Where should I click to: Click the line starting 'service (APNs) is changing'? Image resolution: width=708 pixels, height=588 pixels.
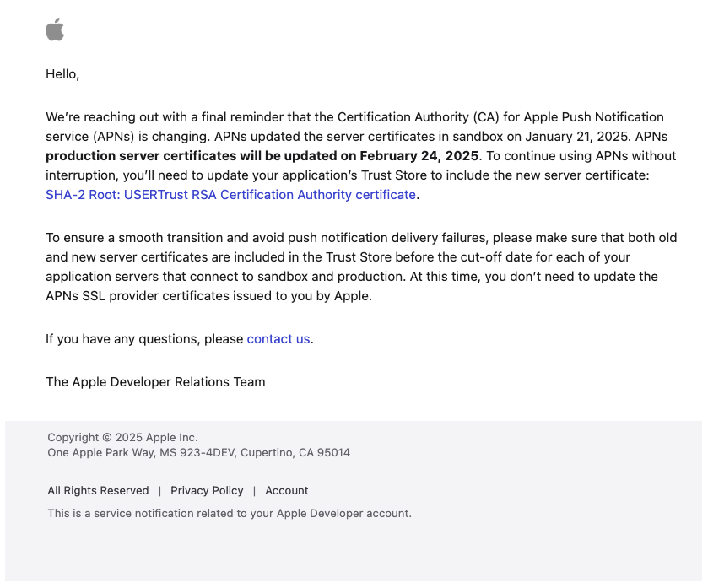point(357,137)
